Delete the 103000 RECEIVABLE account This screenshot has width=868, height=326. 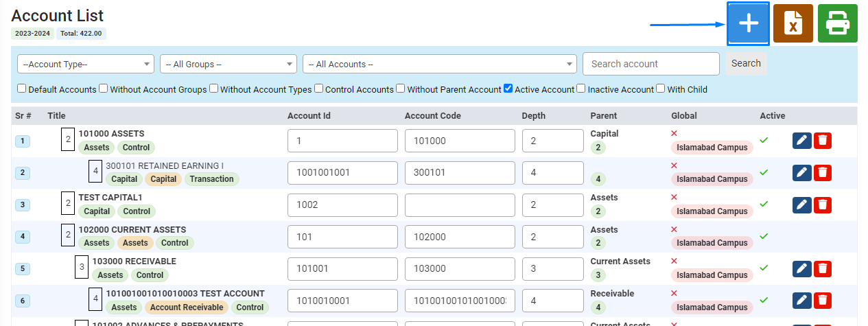tap(823, 269)
